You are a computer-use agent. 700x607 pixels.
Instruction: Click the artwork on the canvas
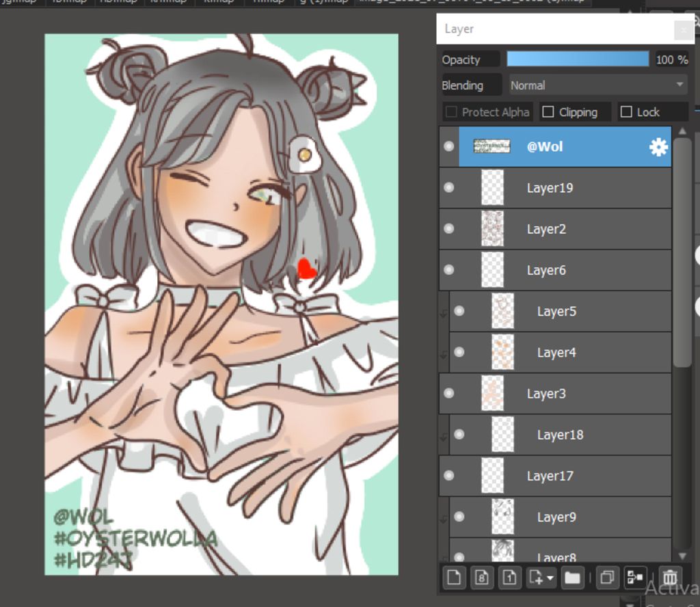(x=221, y=304)
